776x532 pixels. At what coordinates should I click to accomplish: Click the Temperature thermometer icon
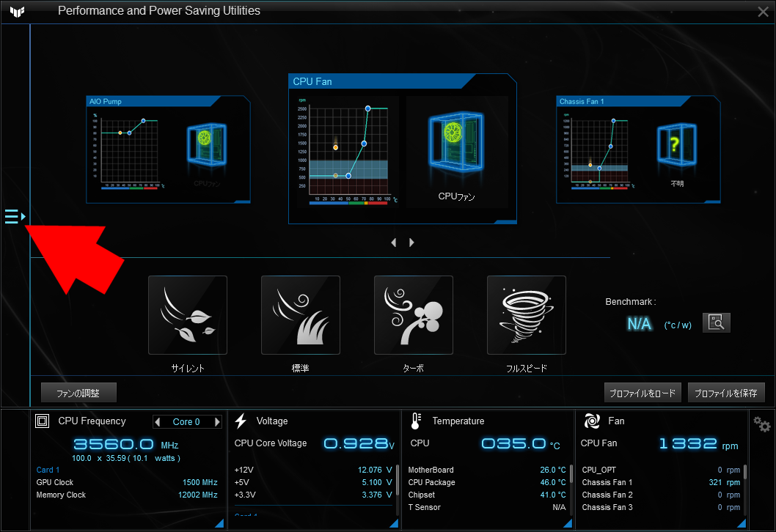(x=414, y=420)
